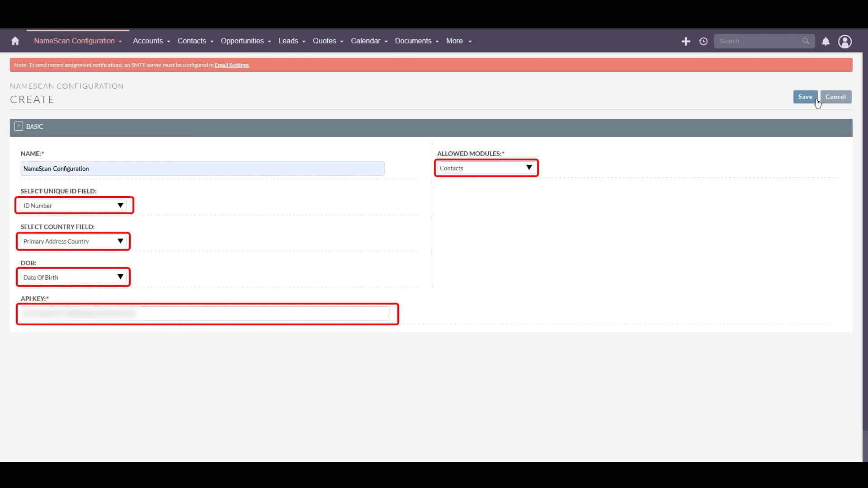Screen dimensions: 868x488
Task: Open the Leads menu
Action: tap(292, 41)
